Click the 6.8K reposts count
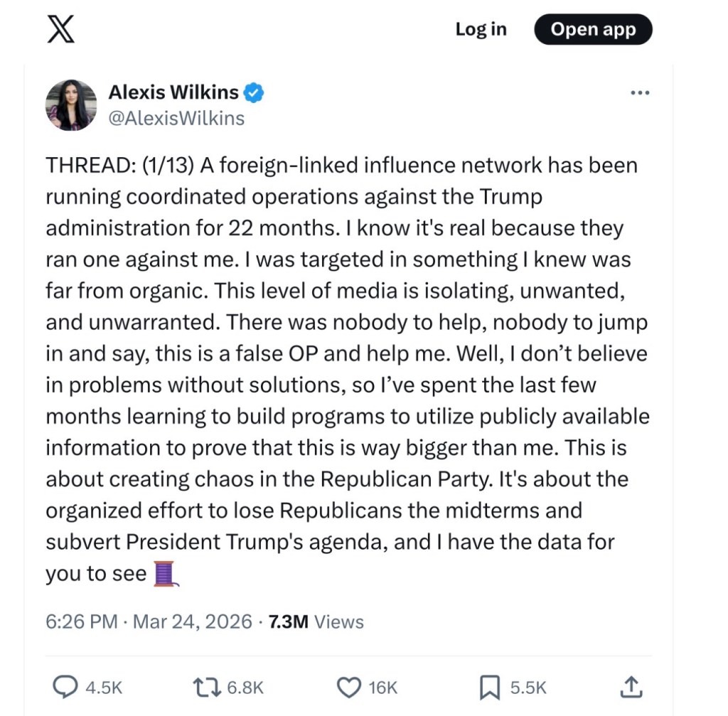 [x=245, y=688]
